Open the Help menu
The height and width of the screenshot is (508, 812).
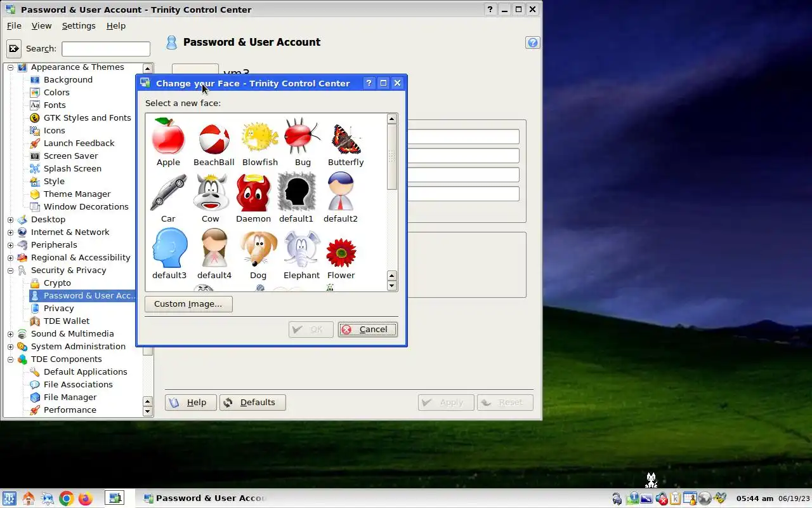115,25
